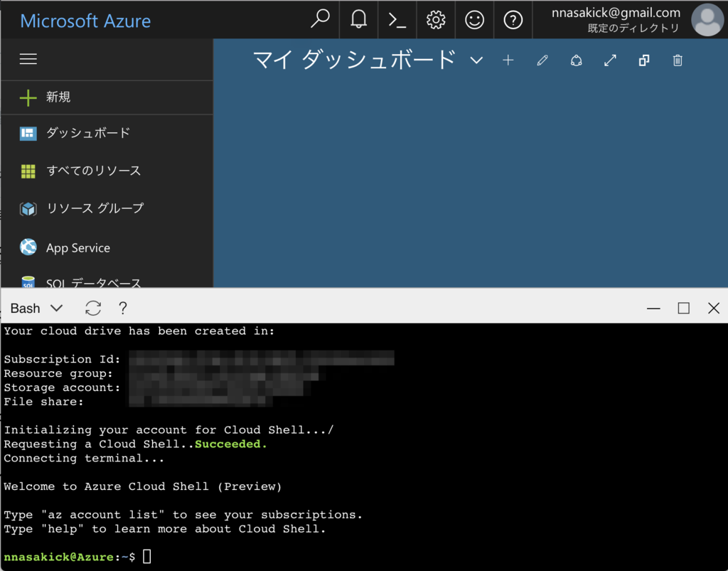The width and height of the screenshot is (728, 571).
Task: Click the 'Resource group:' label
Action: [x=58, y=373]
